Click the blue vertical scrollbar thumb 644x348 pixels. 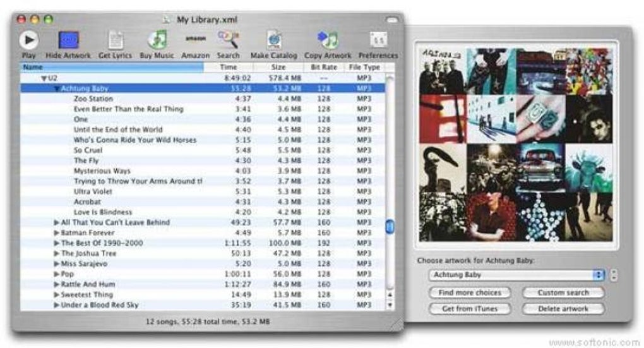tap(390, 227)
